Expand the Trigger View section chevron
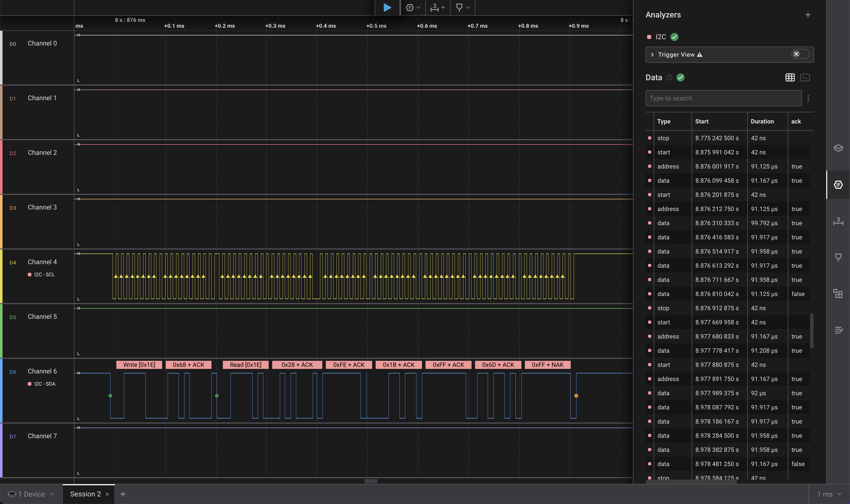The image size is (850, 504). tap(652, 55)
